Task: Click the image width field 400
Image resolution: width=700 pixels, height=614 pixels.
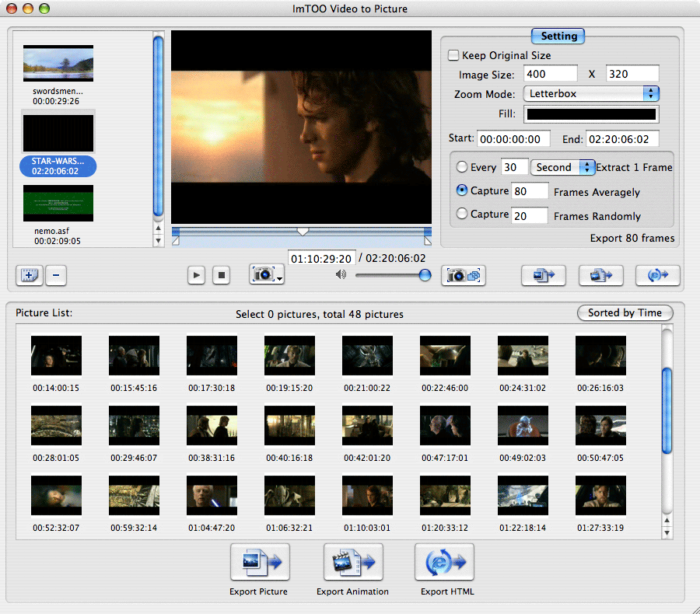Action: pos(551,74)
